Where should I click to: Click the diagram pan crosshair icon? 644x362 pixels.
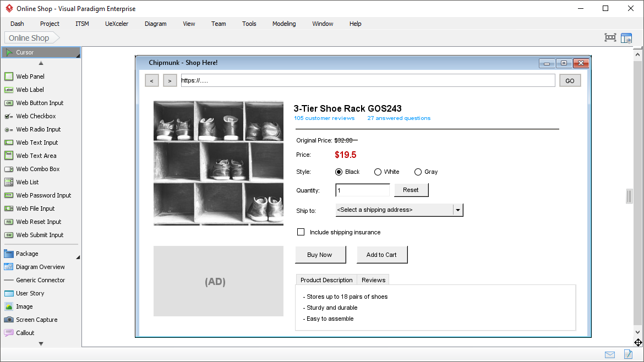click(x=638, y=342)
